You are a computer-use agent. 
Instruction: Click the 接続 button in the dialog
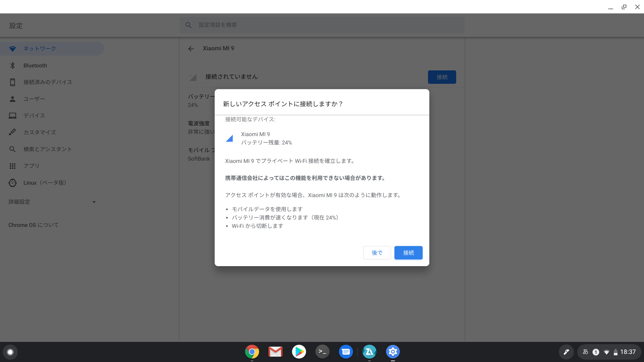click(x=408, y=253)
